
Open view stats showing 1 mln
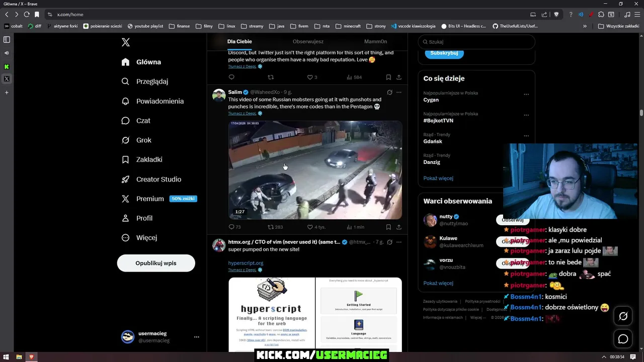coord(355,227)
